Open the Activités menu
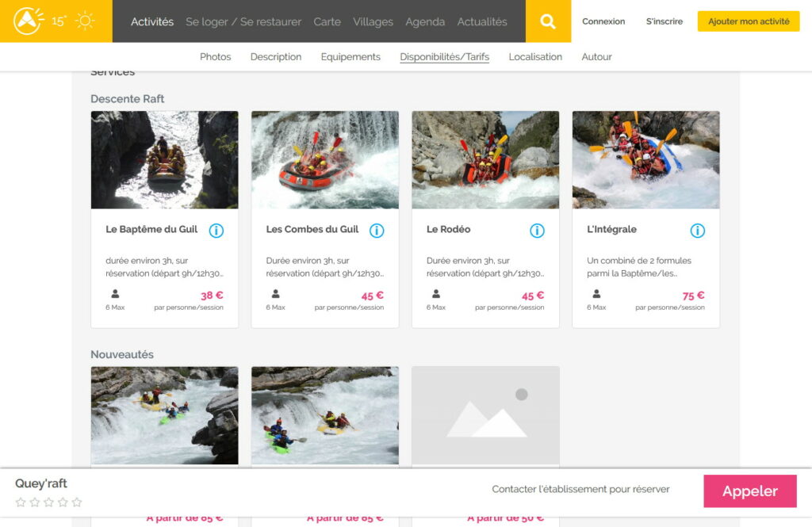 [152, 21]
